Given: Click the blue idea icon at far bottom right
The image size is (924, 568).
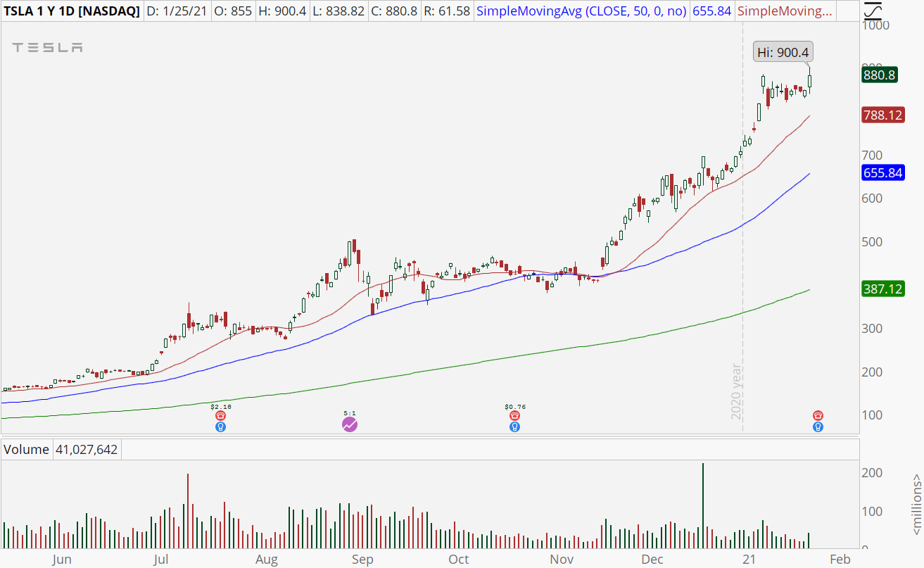Looking at the screenshot, I should (x=816, y=427).
